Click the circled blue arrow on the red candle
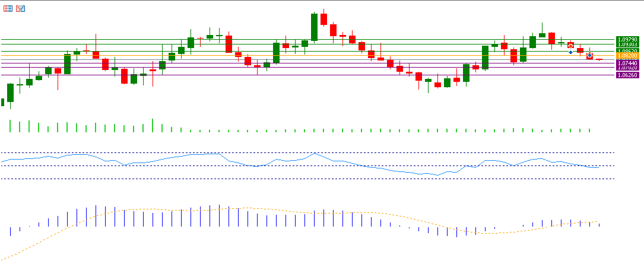This screenshot has width=644, height=277. (589, 55)
